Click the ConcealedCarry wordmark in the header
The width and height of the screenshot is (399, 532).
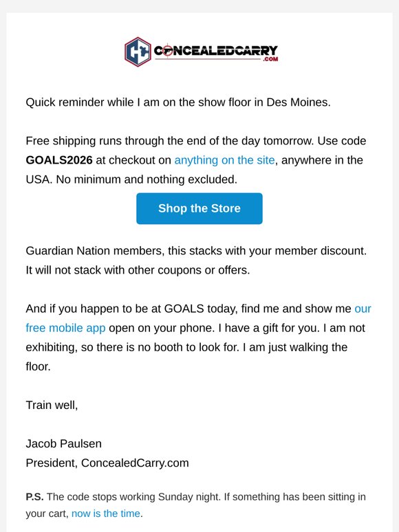(x=216, y=51)
